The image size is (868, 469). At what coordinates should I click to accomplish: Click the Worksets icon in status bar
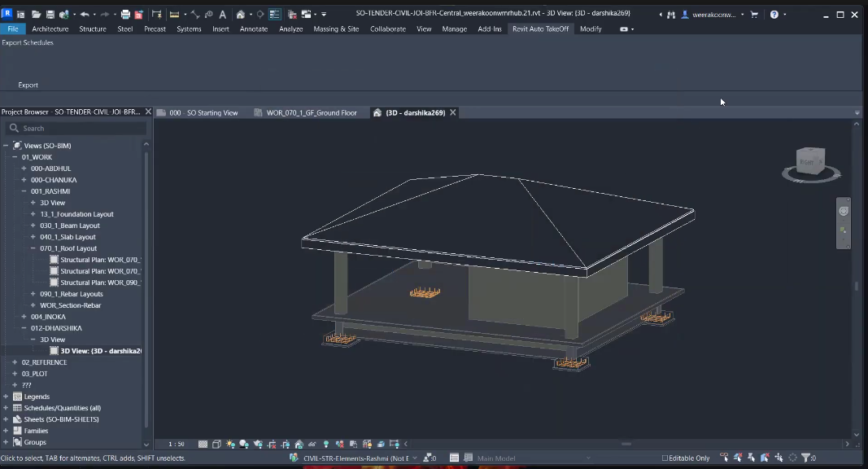click(294, 458)
